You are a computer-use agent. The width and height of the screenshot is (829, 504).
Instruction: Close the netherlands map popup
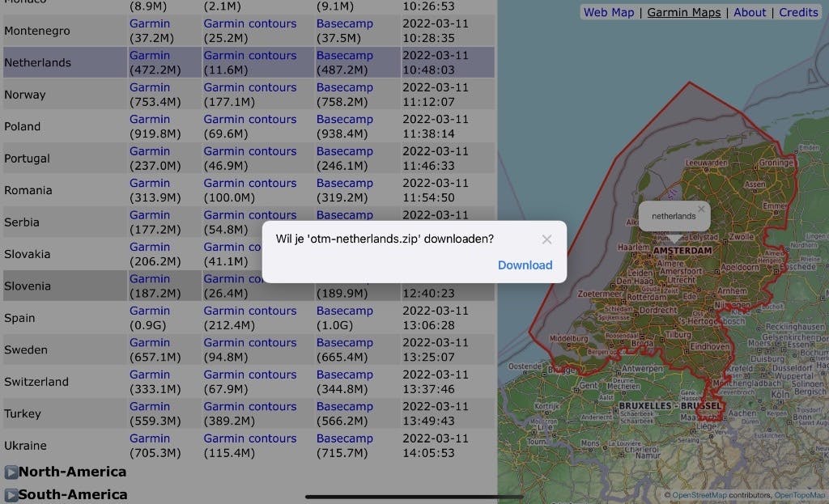[x=701, y=210]
